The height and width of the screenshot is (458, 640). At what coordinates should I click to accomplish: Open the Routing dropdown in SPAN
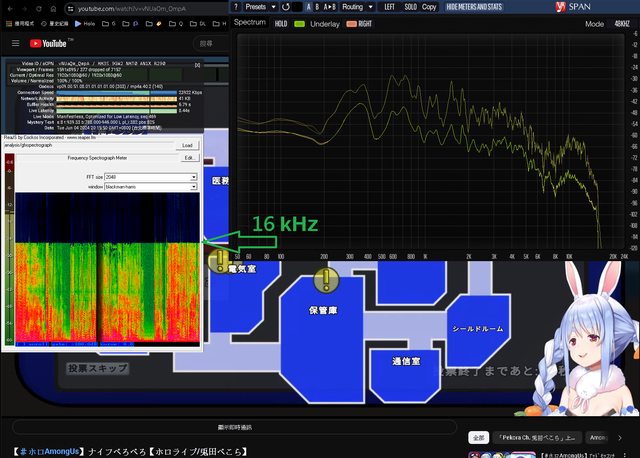coord(357,7)
